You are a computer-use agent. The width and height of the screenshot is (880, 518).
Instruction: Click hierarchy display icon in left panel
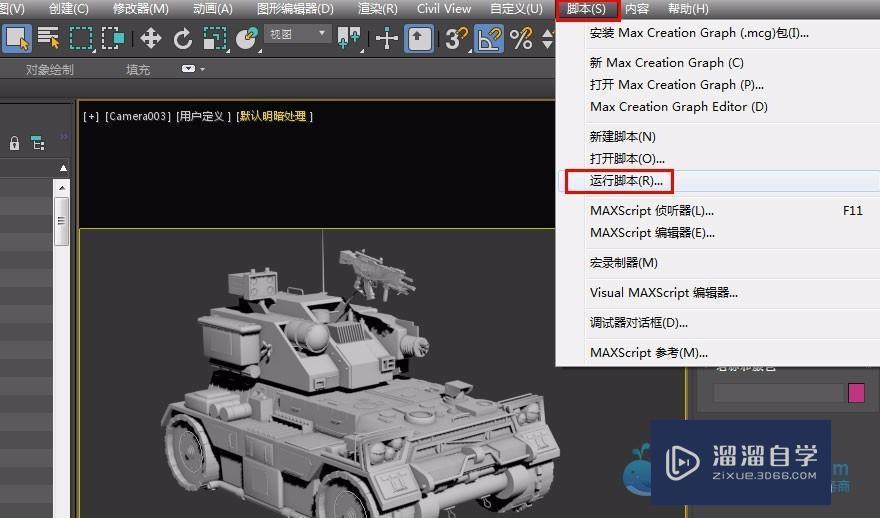tap(38, 143)
